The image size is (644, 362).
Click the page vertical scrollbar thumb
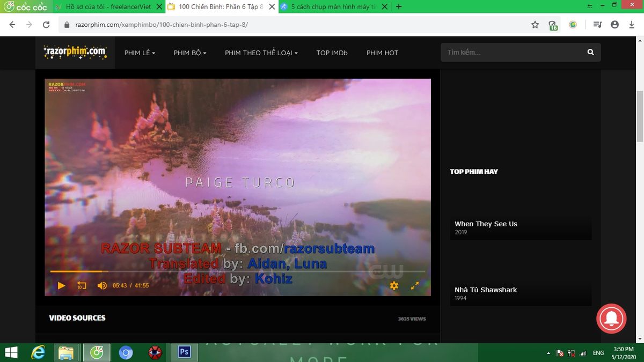(640, 117)
